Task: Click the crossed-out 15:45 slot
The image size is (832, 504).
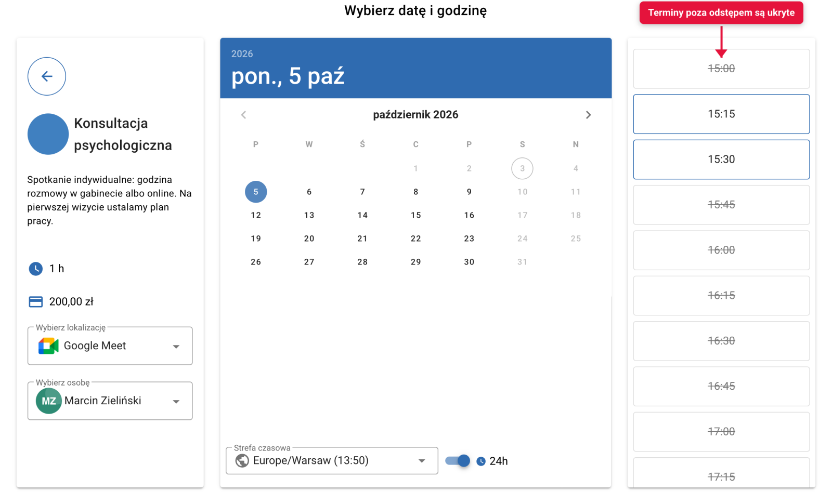Action: (721, 205)
